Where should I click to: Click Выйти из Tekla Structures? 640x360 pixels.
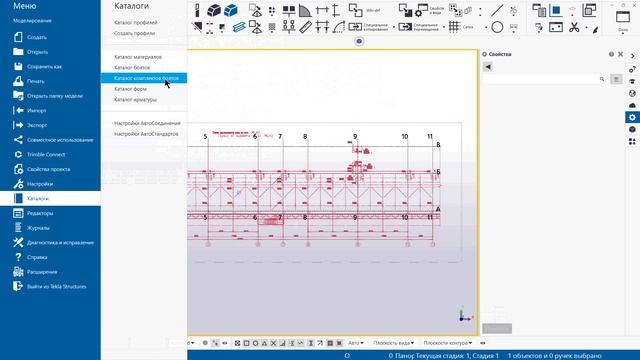(x=50, y=287)
